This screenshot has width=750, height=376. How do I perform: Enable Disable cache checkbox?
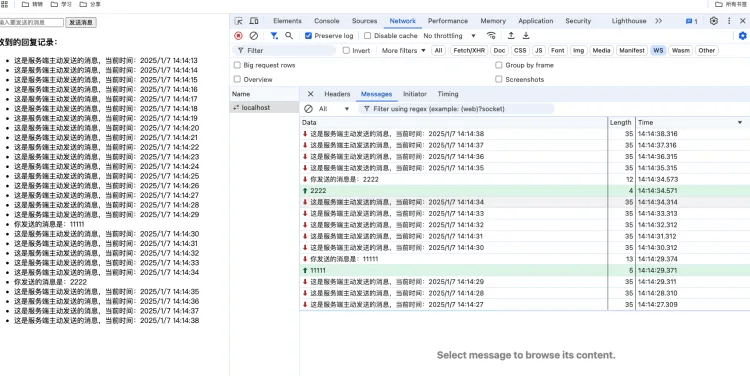367,36
